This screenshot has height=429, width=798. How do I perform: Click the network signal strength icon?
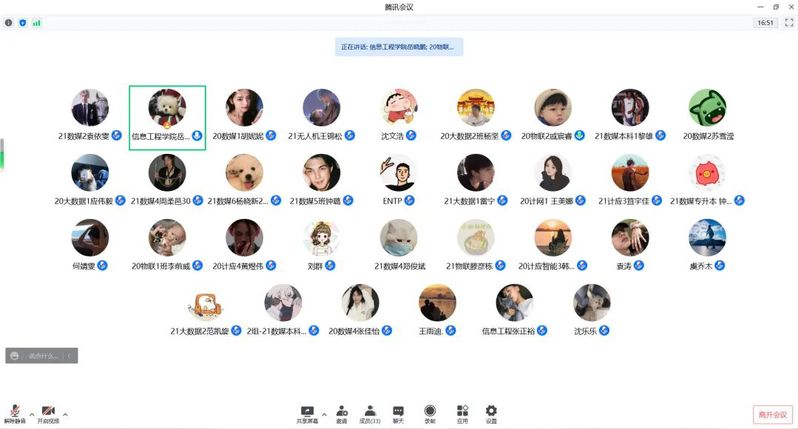(x=37, y=22)
